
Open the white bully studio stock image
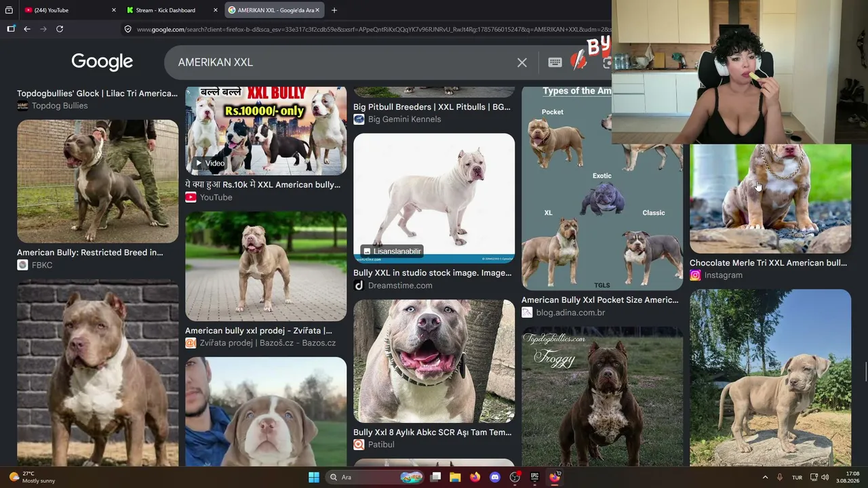pos(434,198)
